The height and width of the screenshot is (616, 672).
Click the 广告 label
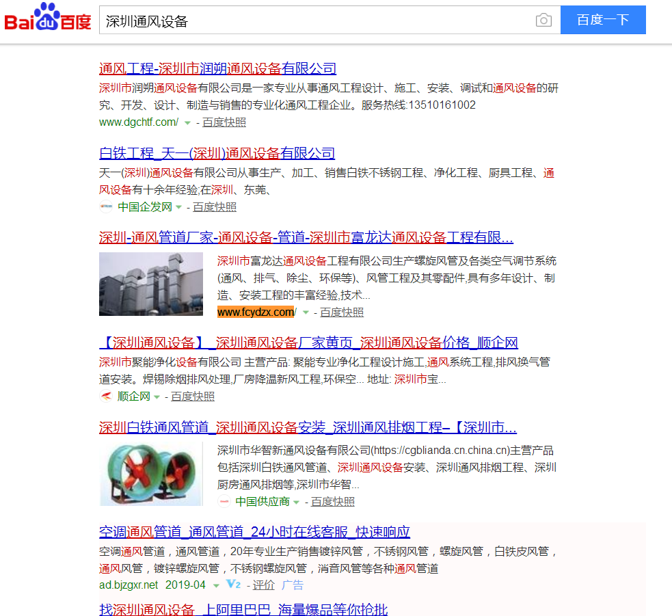(293, 585)
